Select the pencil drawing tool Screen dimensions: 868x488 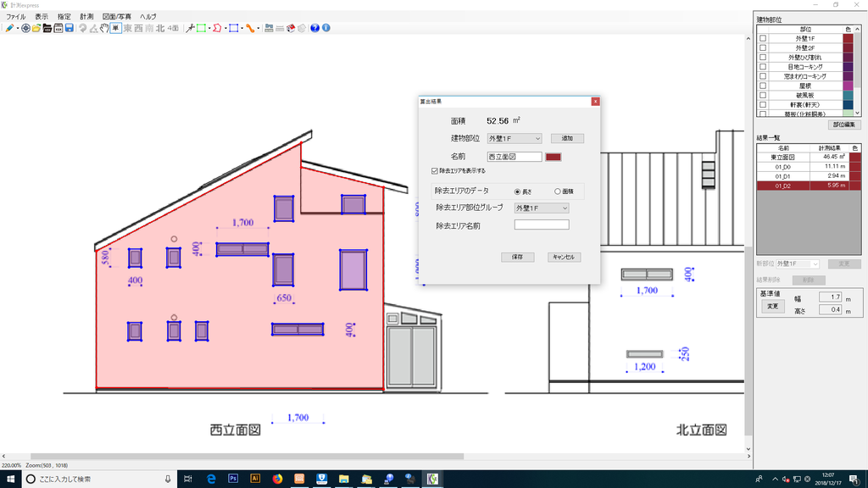[9, 28]
